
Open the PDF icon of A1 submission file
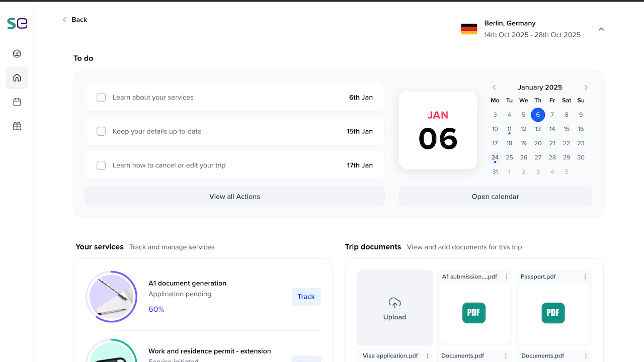(x=473, y=313)
